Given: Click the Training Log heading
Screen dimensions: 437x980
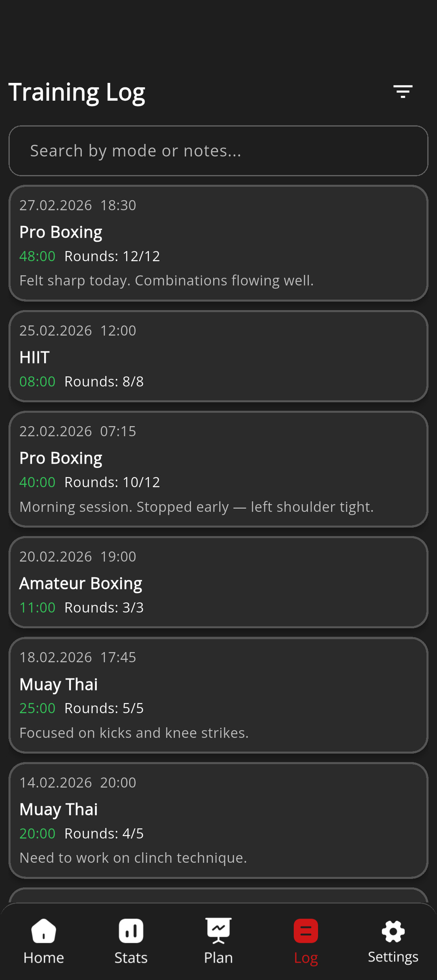Looking at the screenshot, I should pos(77,92).
